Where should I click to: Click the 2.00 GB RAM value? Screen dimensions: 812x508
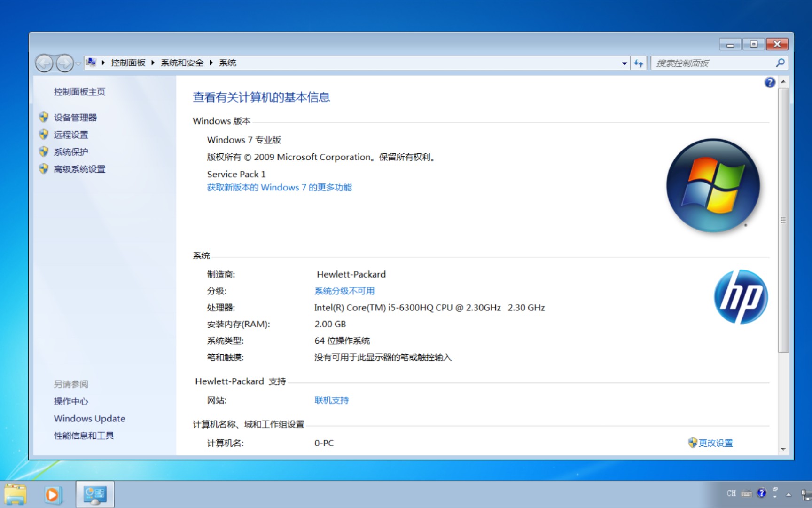pyautogui.click(x=330, y=324)
